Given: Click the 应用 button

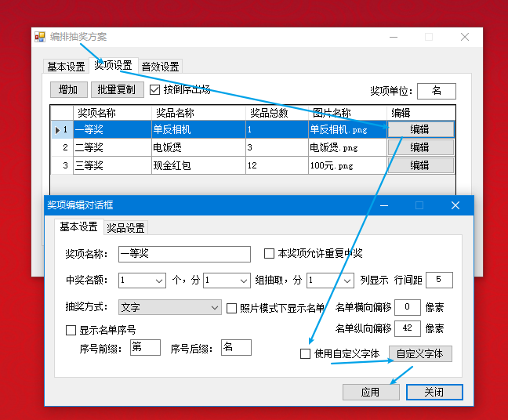Looking at the screenshot, I should [371, 392].
